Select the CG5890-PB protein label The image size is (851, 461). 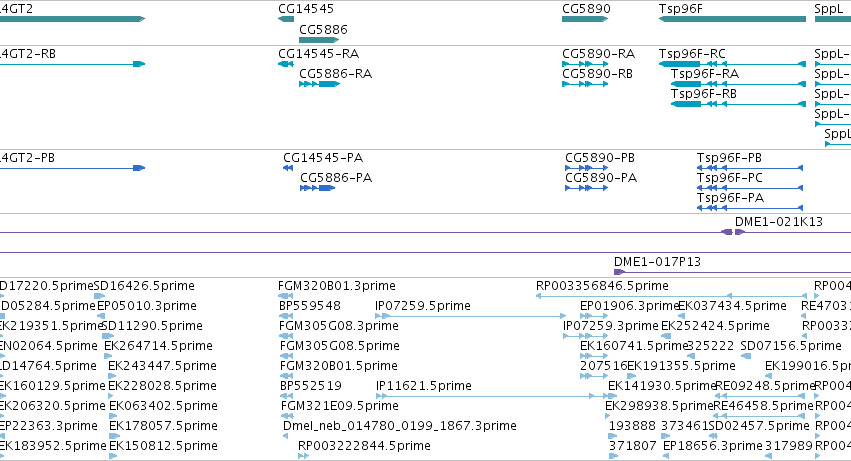point(600,159)
